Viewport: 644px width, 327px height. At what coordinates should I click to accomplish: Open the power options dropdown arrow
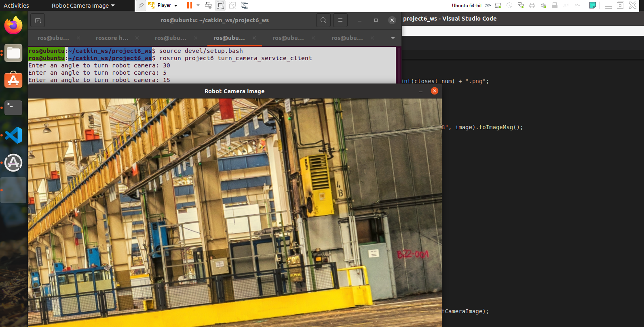tap(198, 5)
